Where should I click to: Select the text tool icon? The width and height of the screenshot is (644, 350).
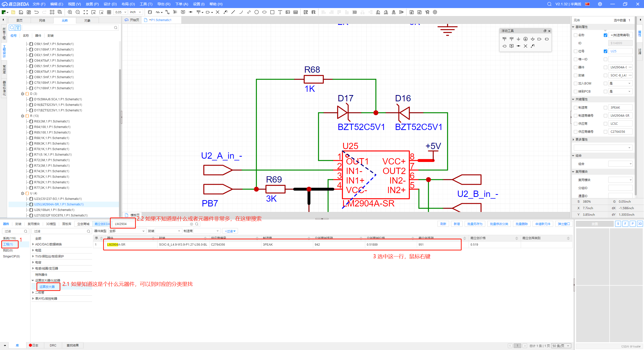(280, 12)
